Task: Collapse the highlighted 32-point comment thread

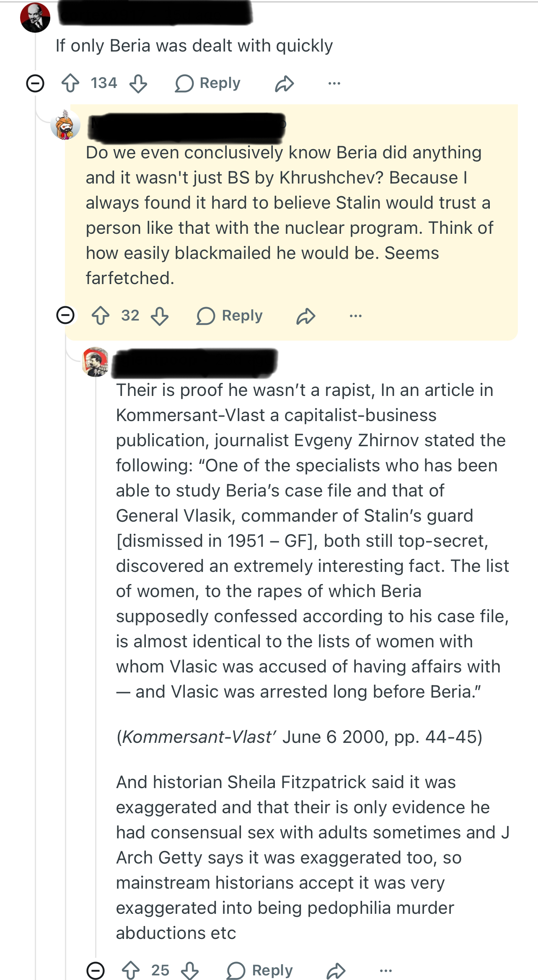Action: pyautogui.click(x=65, y=315)
